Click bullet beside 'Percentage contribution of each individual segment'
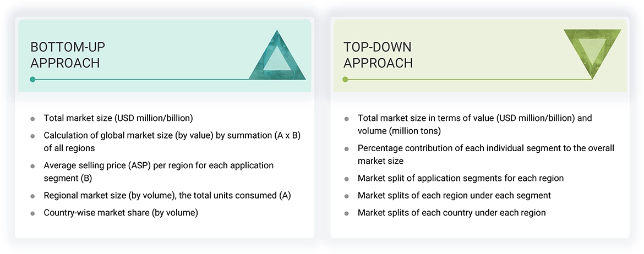Screen dimensions: 644x254 (346, 149)
